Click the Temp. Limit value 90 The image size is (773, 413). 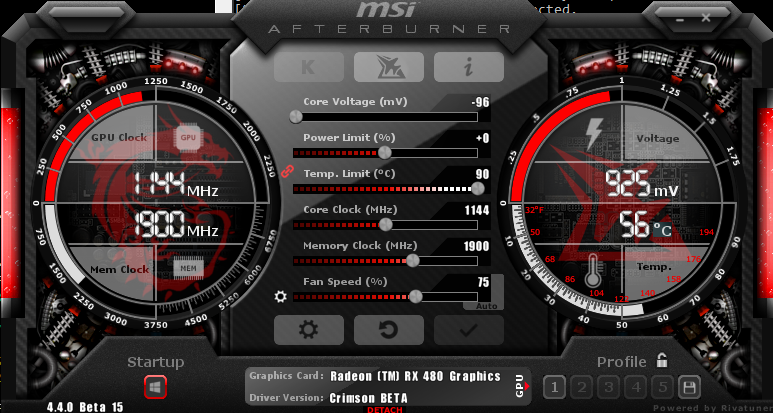click(483, 174)
